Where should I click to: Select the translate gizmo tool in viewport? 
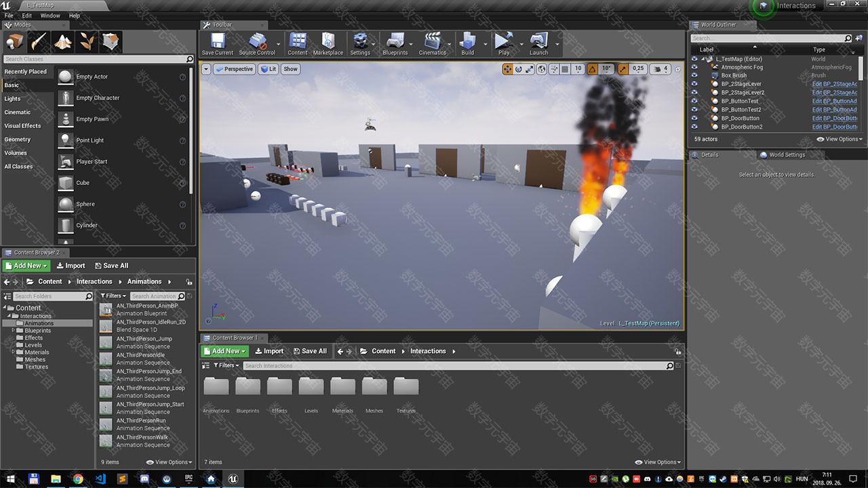pyautogui.click(x=508, y=69)
